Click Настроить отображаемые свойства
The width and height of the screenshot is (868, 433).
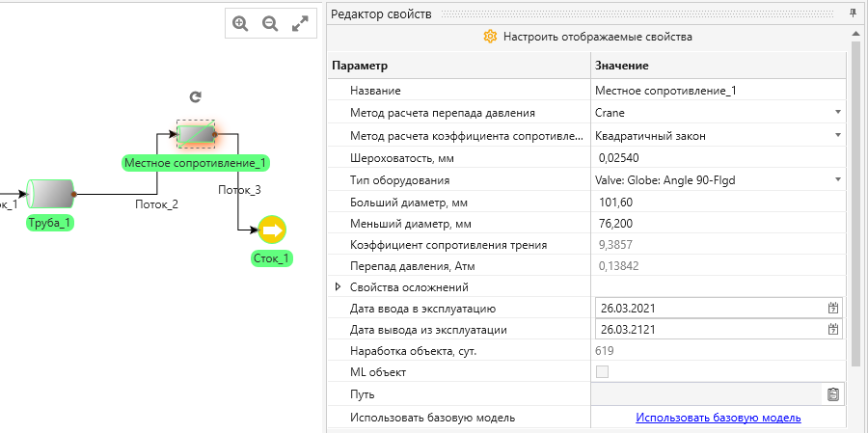click(597, 37)
